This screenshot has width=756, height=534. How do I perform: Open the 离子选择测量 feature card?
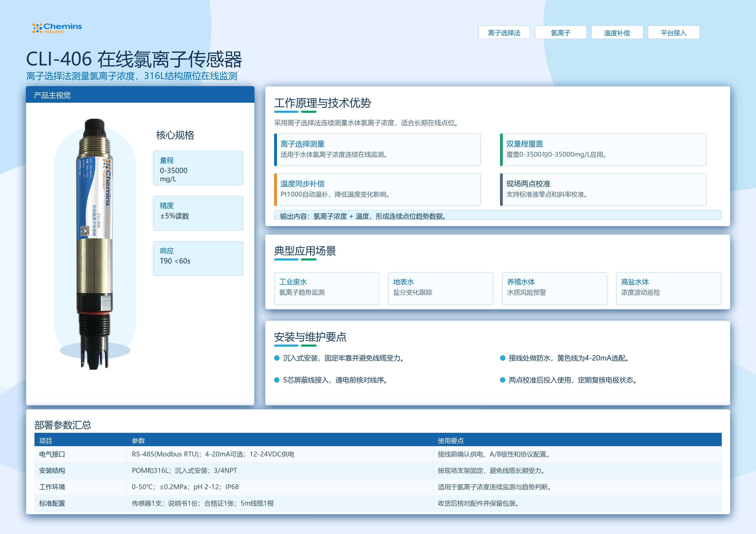tap(377, 150)
